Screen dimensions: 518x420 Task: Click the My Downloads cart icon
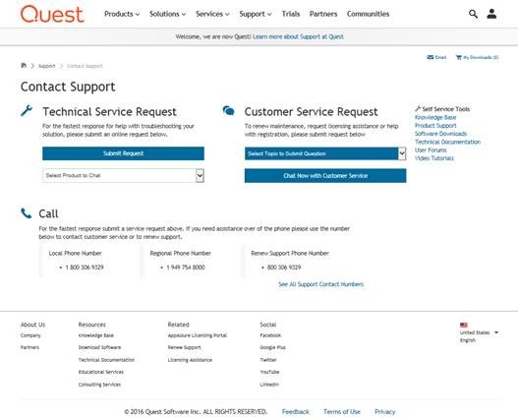(459, 57)
